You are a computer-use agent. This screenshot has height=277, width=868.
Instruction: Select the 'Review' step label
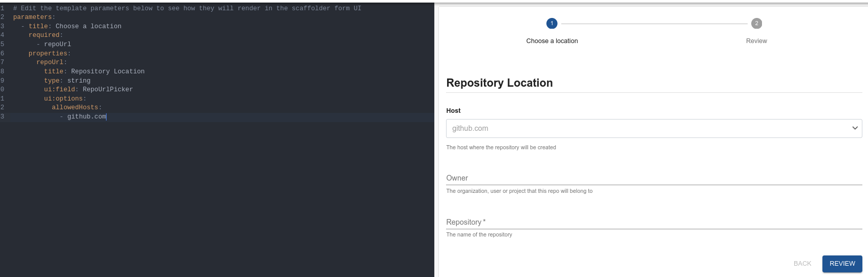click(756, 41)
